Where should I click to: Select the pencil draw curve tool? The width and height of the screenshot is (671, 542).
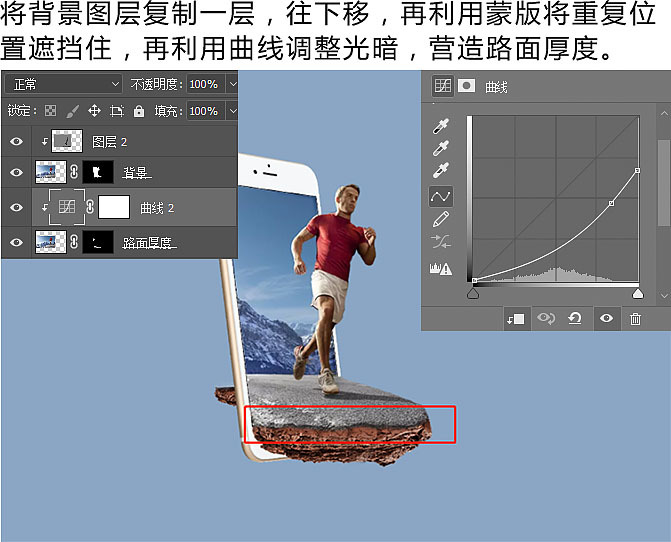click(x=440, y=219)
